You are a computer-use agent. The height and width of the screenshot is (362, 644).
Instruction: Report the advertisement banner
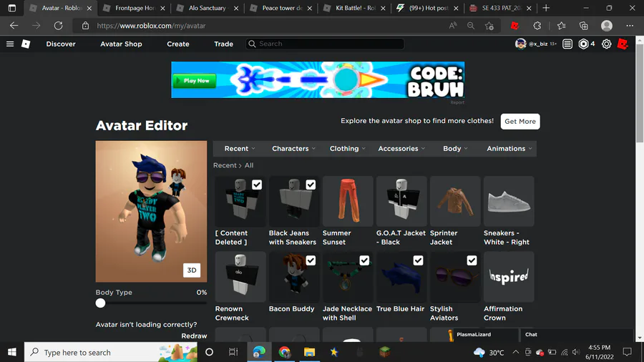click(457, 102)
